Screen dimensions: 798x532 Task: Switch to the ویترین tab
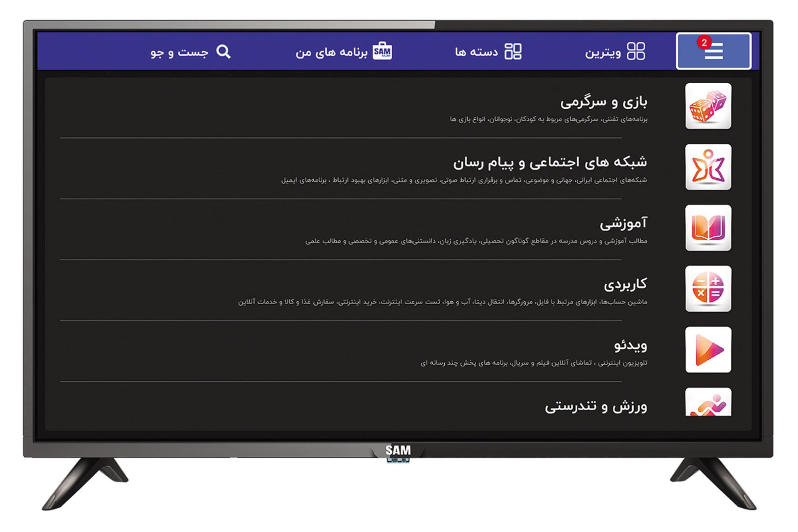click(x=603, y=52)
